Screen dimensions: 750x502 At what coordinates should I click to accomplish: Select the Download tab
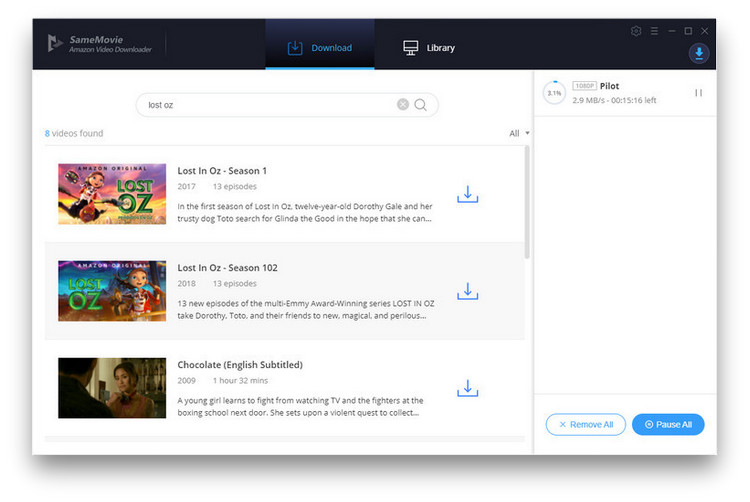tap(319, 47)
